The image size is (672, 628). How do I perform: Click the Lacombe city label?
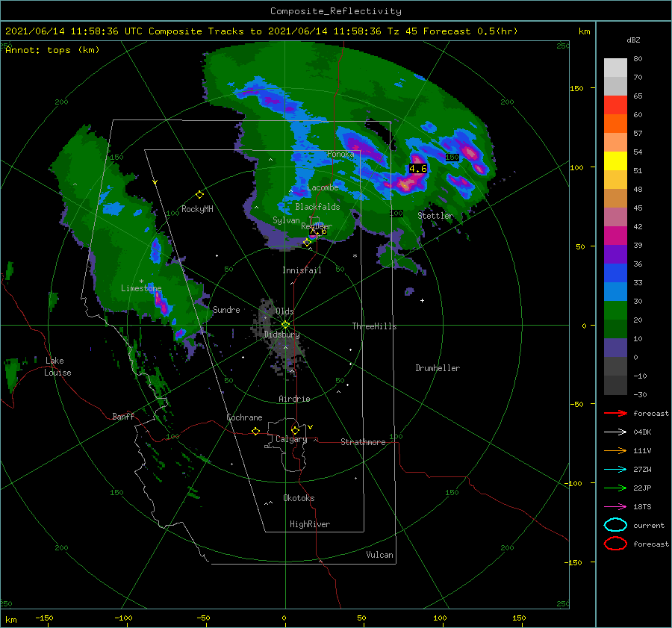(323, 187)
